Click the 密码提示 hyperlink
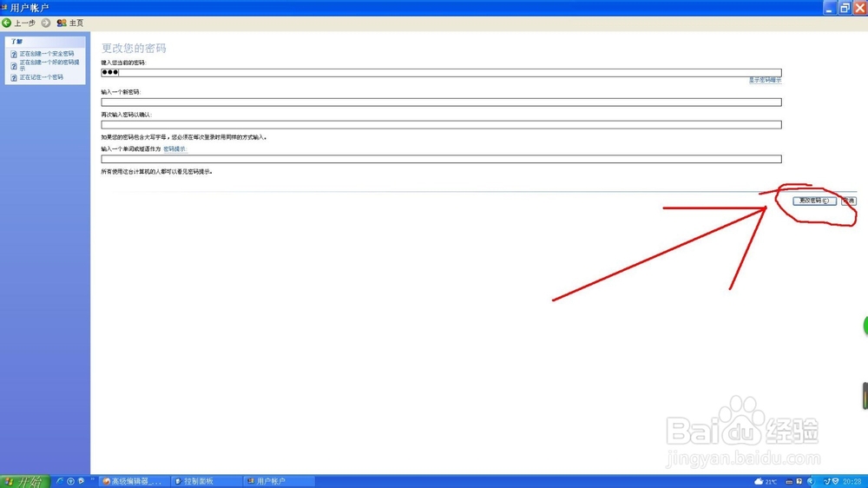 point(175,149)
